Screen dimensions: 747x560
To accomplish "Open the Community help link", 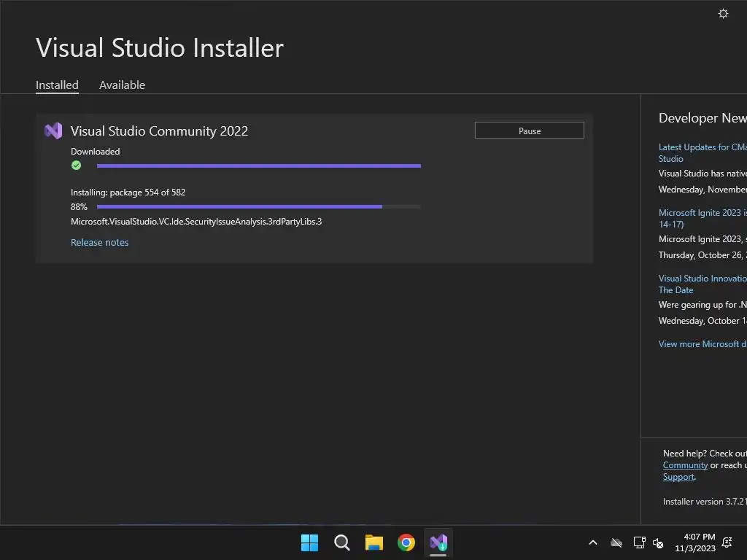I will [685, 465].
